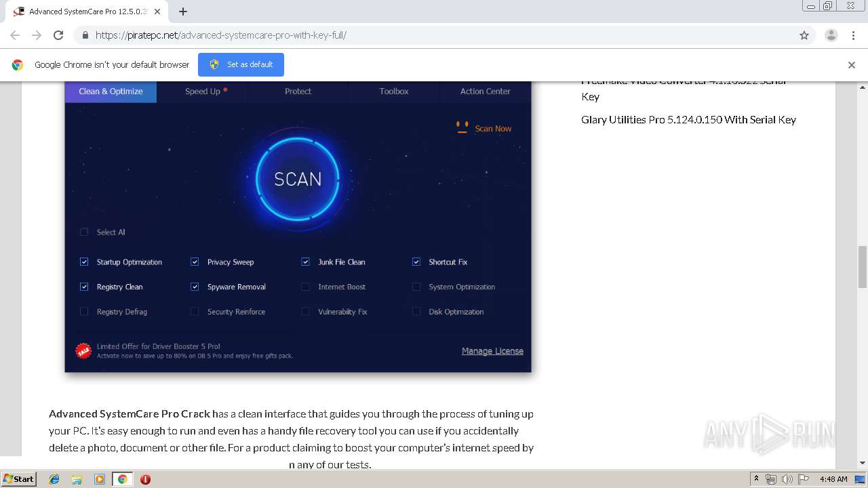Show hidden tray icons arrow
Image resolution: width=868 pixels, height=488 pixels.
coord(756,479)
